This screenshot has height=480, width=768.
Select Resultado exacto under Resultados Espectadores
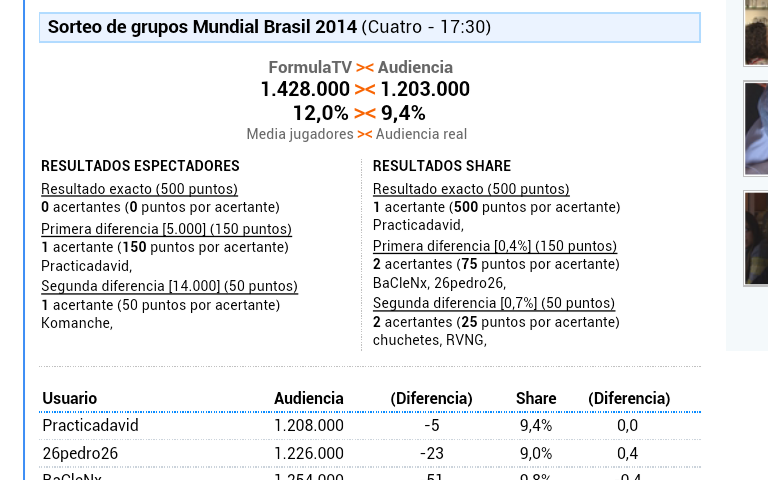tap(139, 189)
